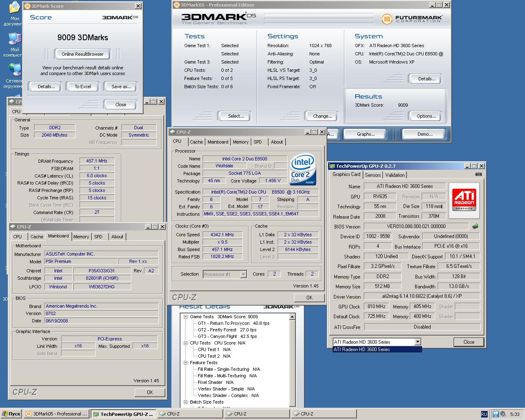
Task: Click the 3DMark Score window title icon
Action: [27, 6]
